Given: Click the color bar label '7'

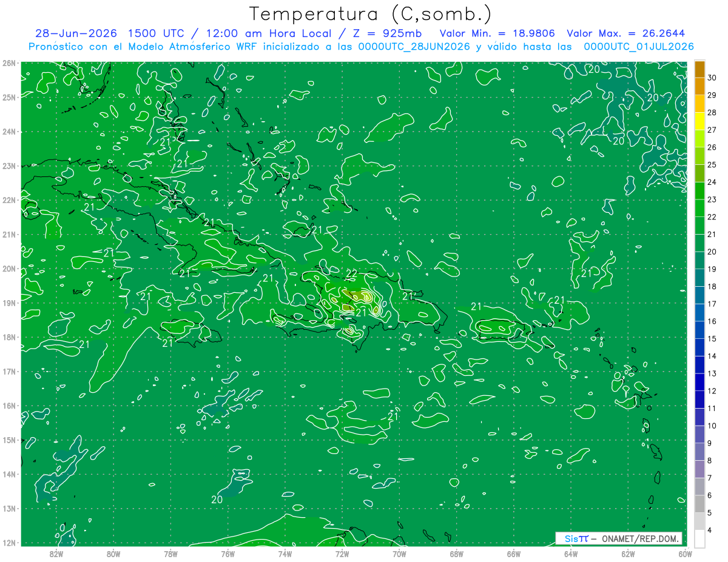Looking at the screenshot, I should (710, 478).
